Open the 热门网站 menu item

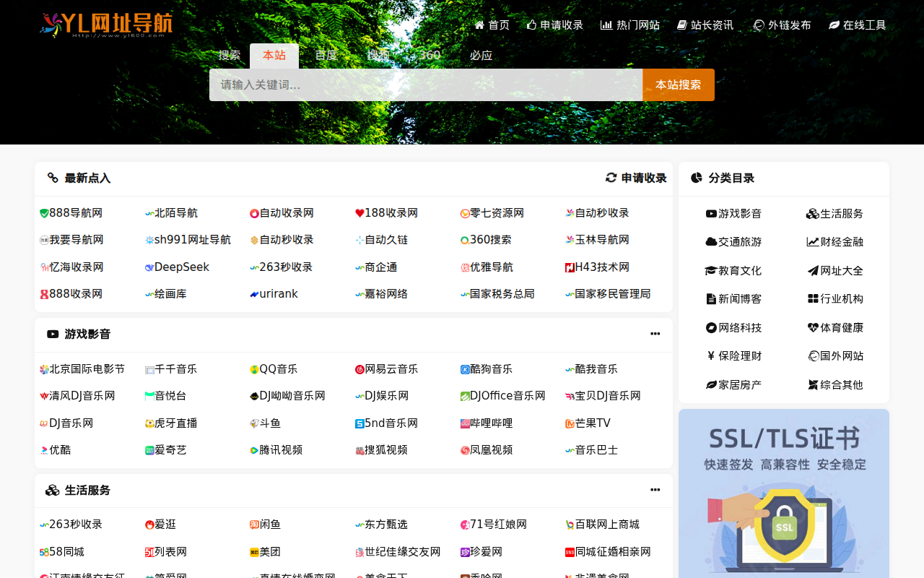(x=629, y=24)
